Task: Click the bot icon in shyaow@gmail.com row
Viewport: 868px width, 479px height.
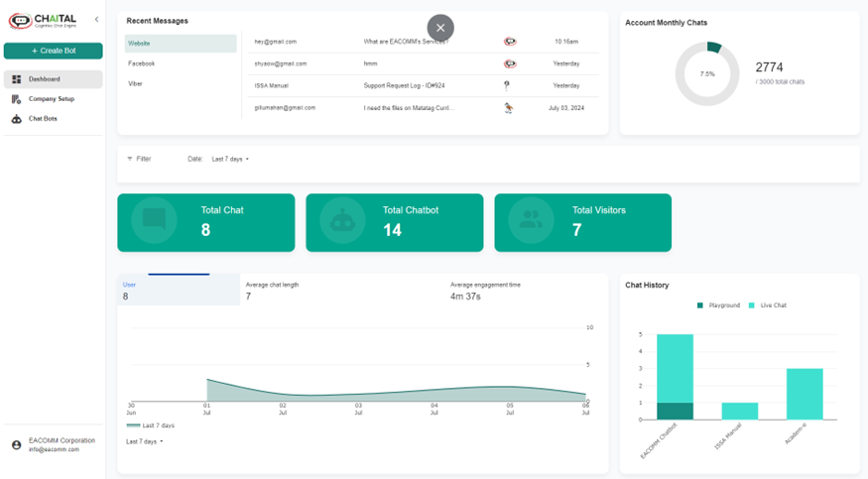Action: pos(510,63)
